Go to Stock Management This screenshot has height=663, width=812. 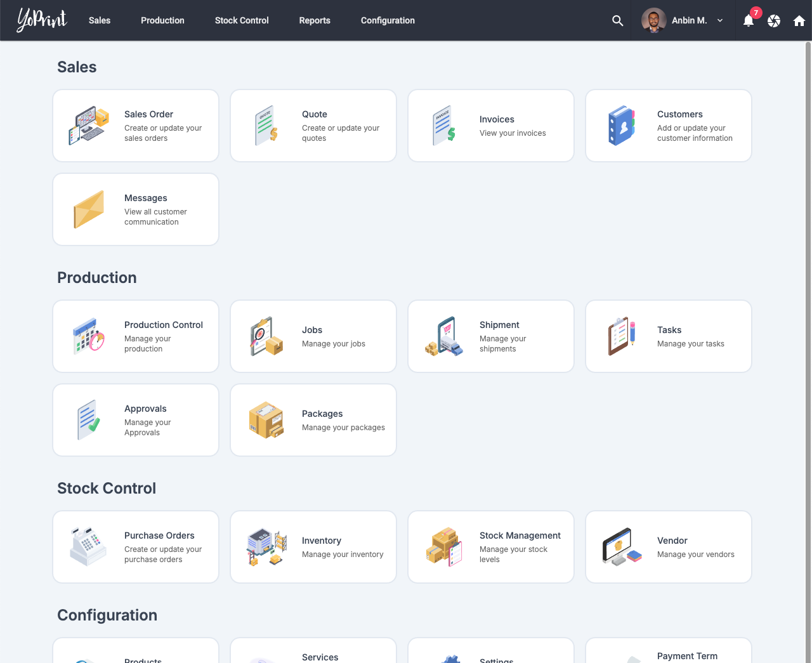pyautogui.click(x=490, y=547)
